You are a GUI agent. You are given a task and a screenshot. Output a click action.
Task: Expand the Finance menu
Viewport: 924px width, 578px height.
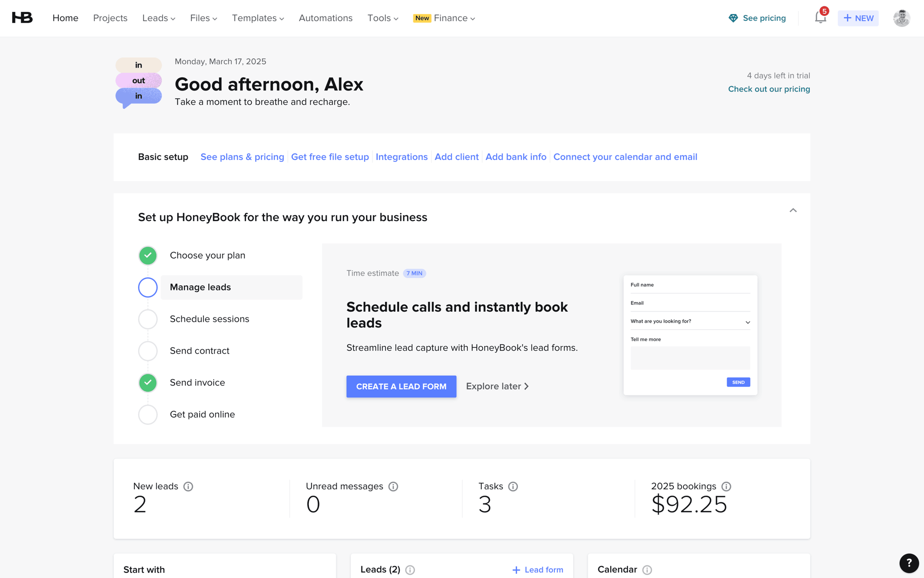pos(454,18)
